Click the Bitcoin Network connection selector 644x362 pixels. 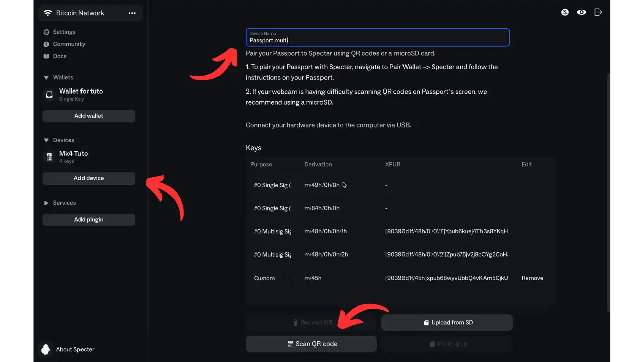click(90, 13)
